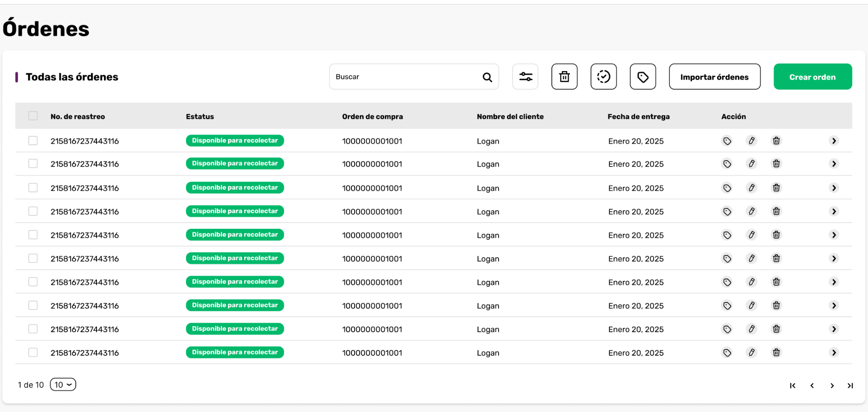The height and width of the screenshot is (412, 868).
Task: Click the trash icon in the fourth order row
Action: [776, 212]
